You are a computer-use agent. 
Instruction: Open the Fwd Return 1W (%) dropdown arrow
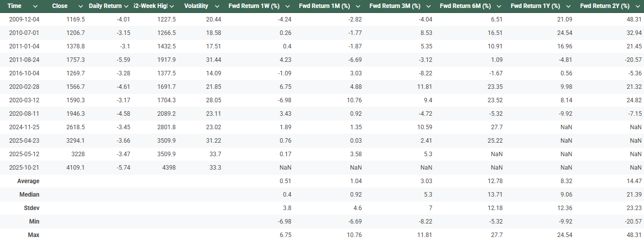pyautogui.click(x=287, y=6)
